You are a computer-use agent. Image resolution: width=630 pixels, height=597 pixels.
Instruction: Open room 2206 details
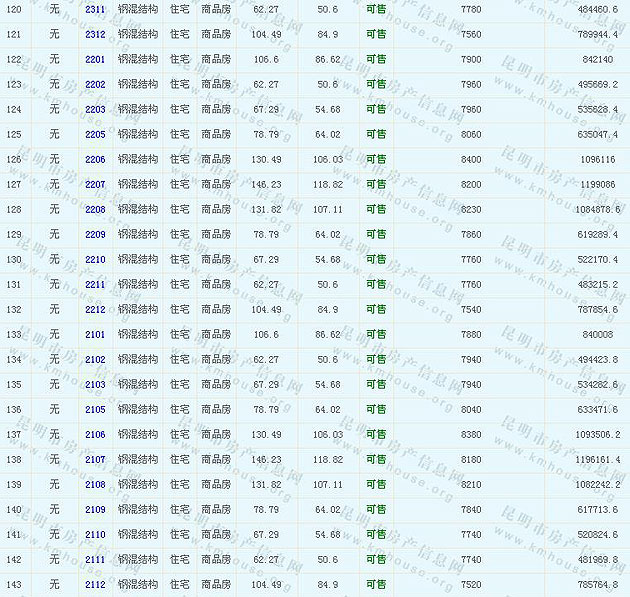95,159
